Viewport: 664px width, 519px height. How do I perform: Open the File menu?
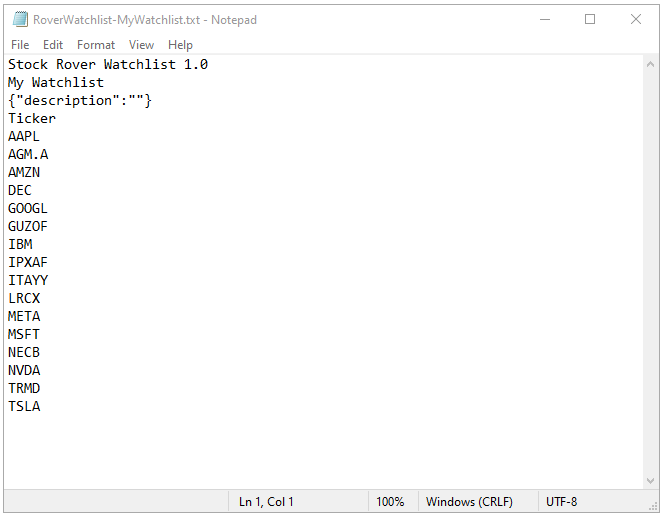click(20, 45)
